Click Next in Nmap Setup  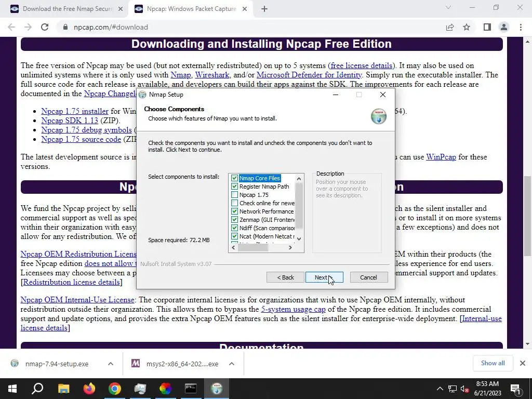pos(324,277)
